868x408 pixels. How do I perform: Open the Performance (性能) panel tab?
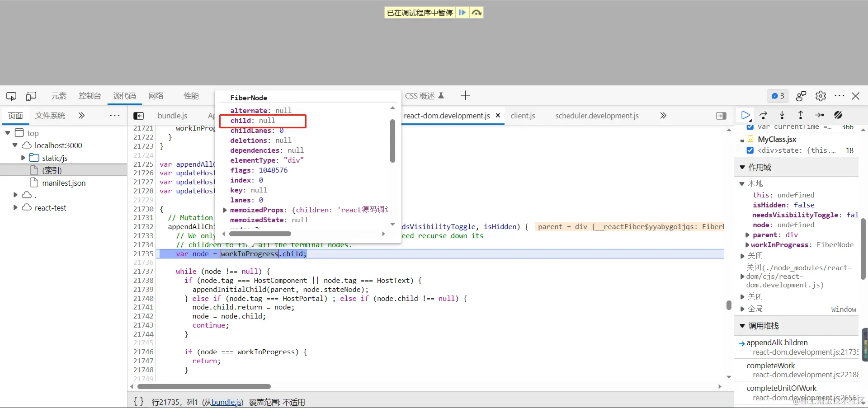pyautogui.click(x=191, y=96)
